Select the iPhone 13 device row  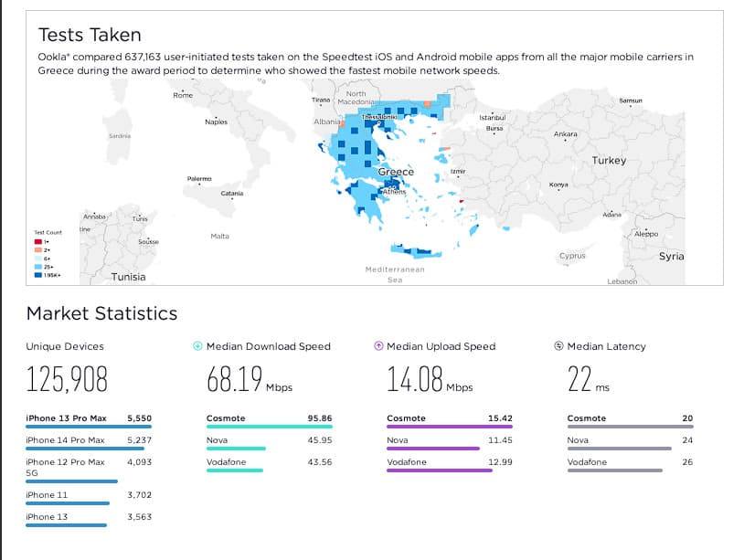tap(89, 519)
